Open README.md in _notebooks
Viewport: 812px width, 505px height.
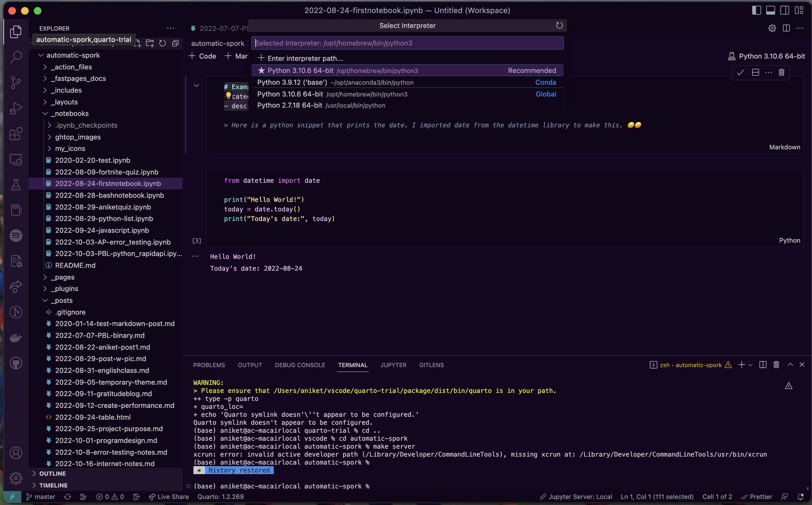point(75,265)
